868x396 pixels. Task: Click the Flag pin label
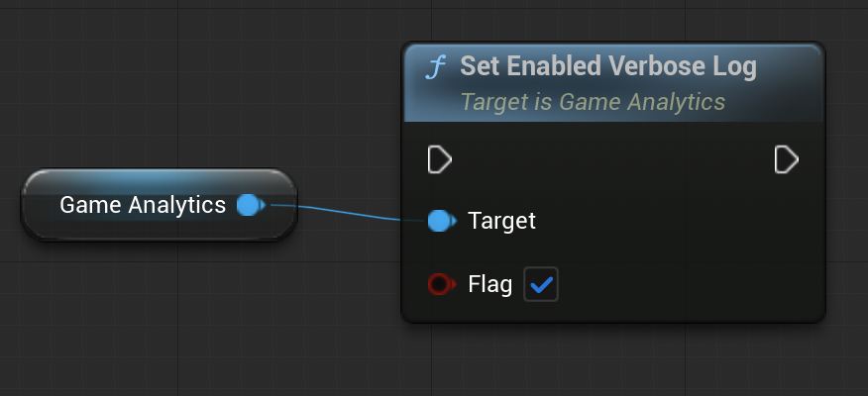coord(489,285)
